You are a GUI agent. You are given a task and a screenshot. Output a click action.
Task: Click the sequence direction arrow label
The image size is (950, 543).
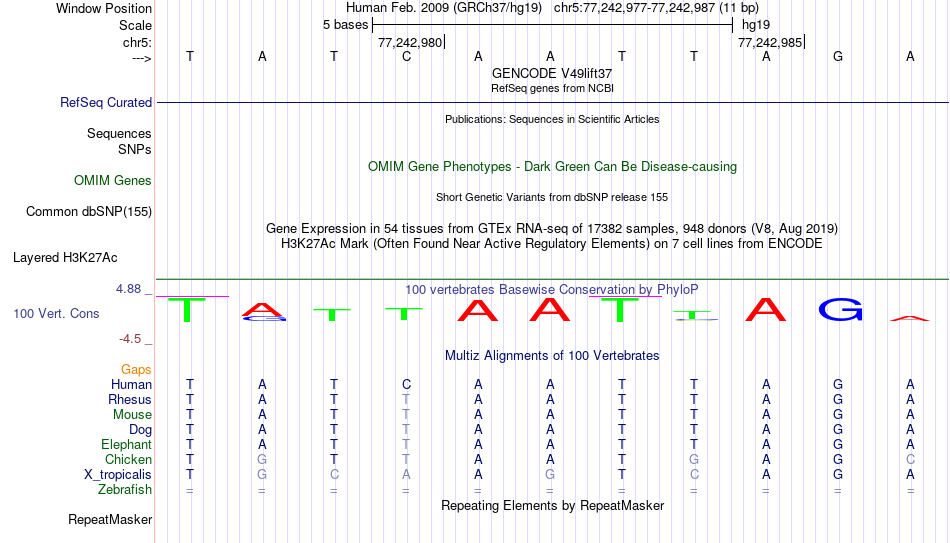142,59
